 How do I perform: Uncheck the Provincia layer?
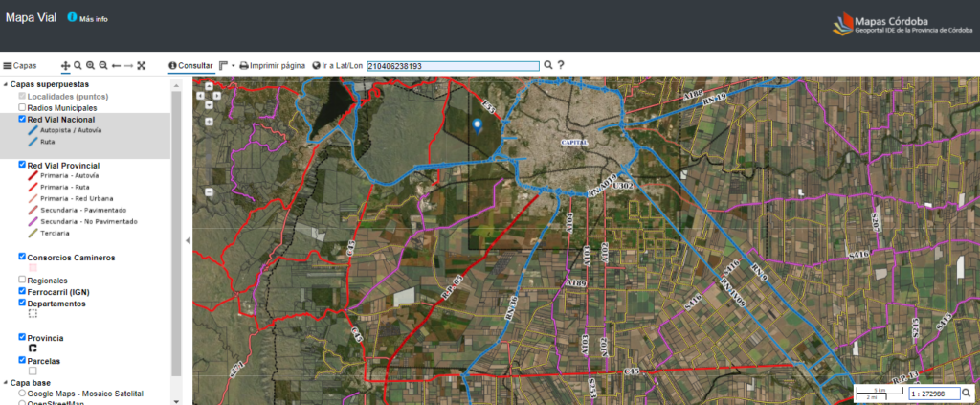[23, 337]
